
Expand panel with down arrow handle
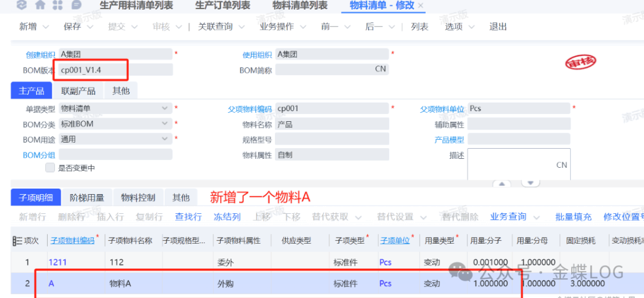pyautogui.click(x=530, y=183)
